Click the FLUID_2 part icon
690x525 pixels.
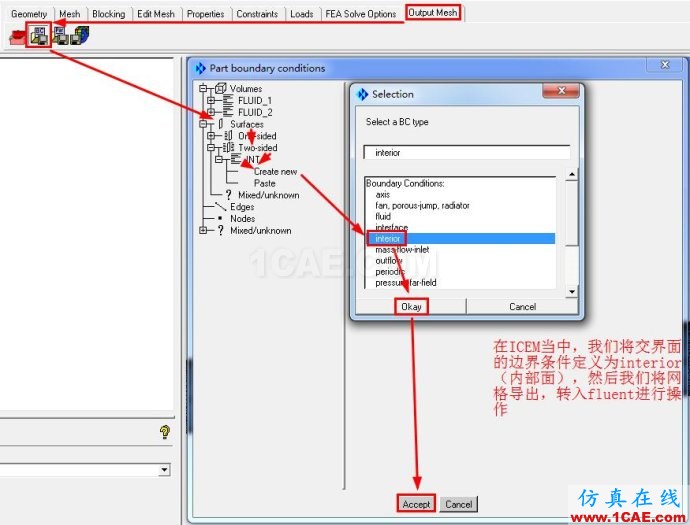[228, 112]
